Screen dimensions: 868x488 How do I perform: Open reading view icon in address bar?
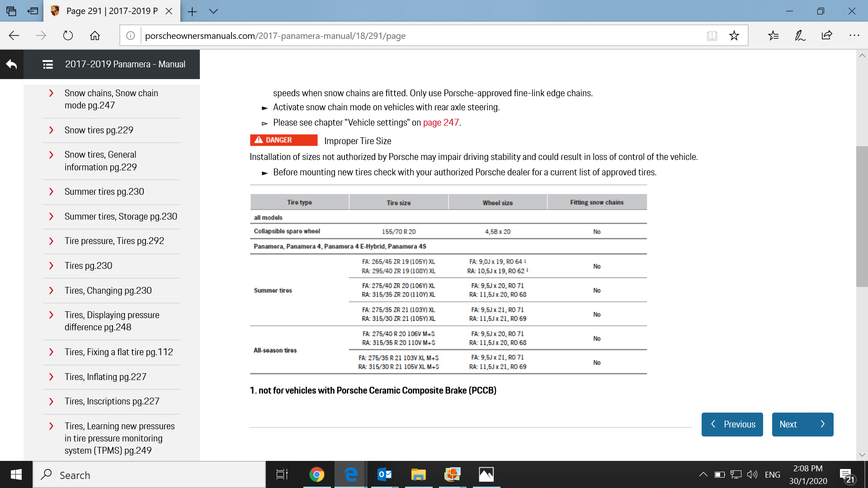pos(712,36)
